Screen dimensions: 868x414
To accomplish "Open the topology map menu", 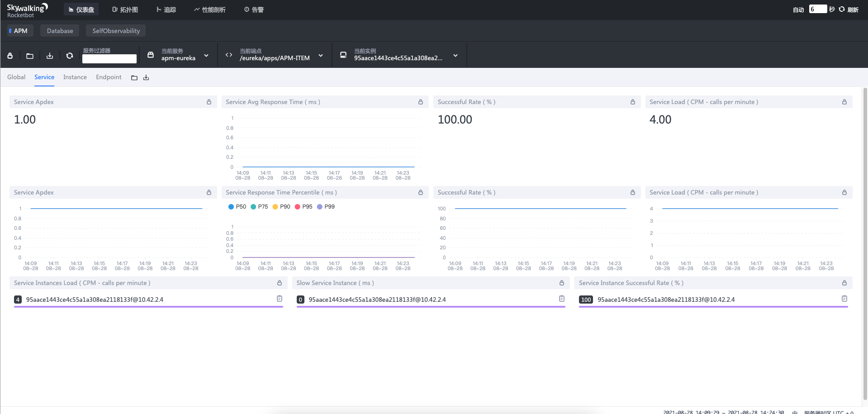I will point(125,10).
